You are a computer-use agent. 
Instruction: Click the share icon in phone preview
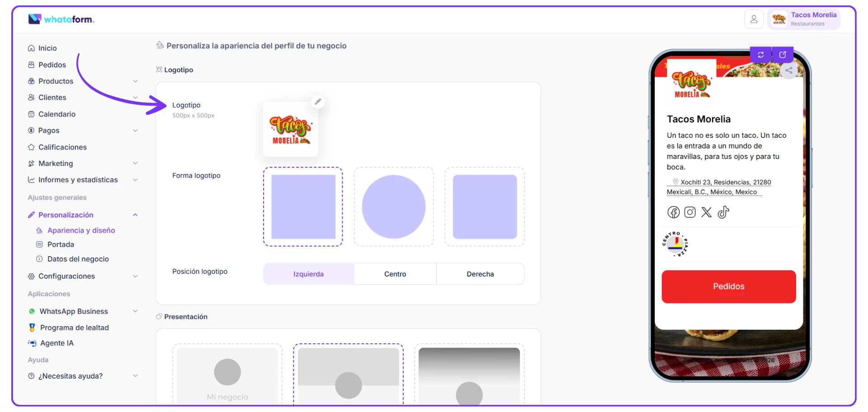coord(789,70)
